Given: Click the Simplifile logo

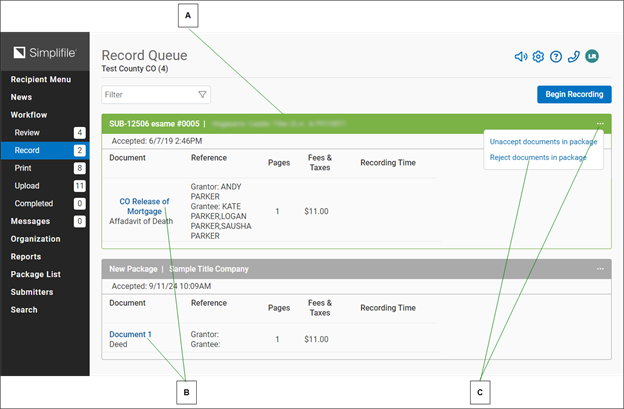Looking at the screenshot, I should (x=44, y=52).
